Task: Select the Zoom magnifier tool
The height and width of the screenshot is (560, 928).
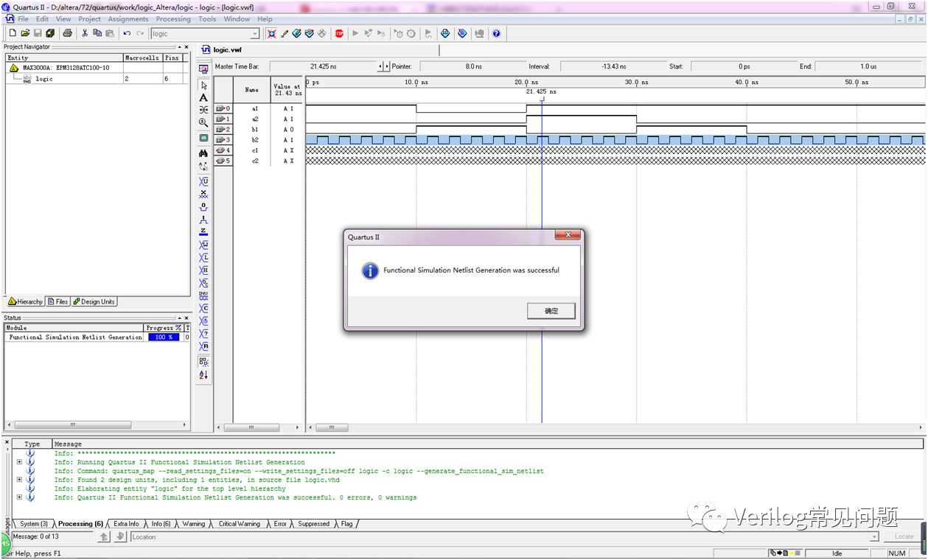Action: [x=203, y=122]
